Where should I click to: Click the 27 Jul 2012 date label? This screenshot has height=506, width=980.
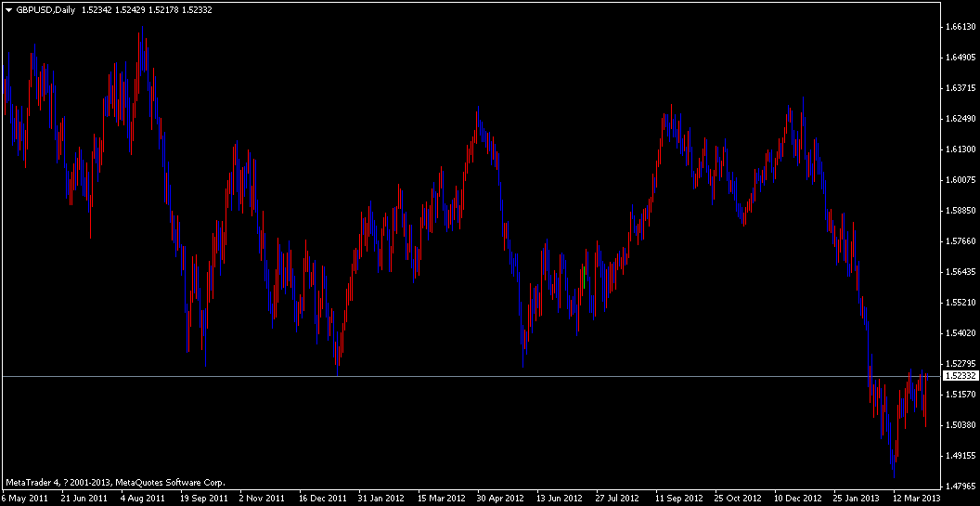coord(619,498)
